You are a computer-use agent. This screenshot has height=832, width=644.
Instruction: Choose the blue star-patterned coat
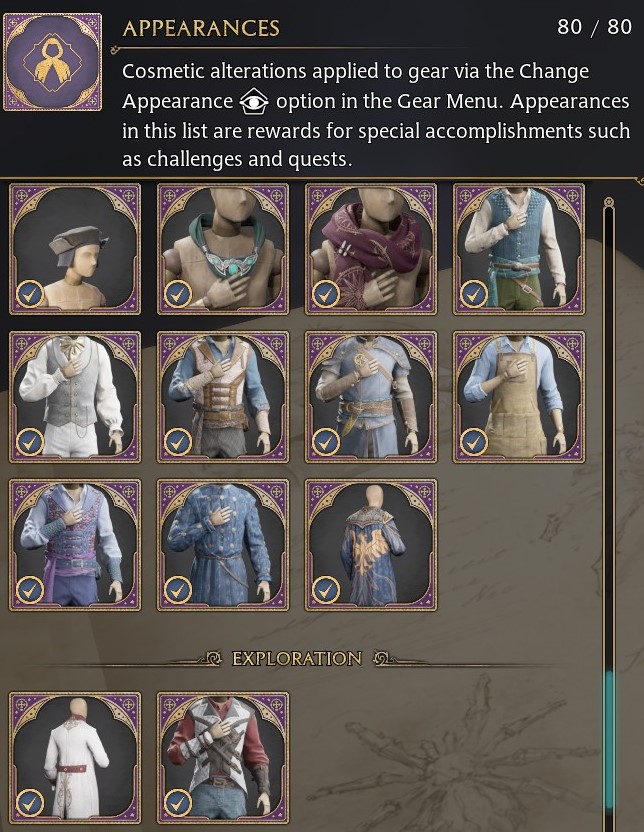[223, 545]
